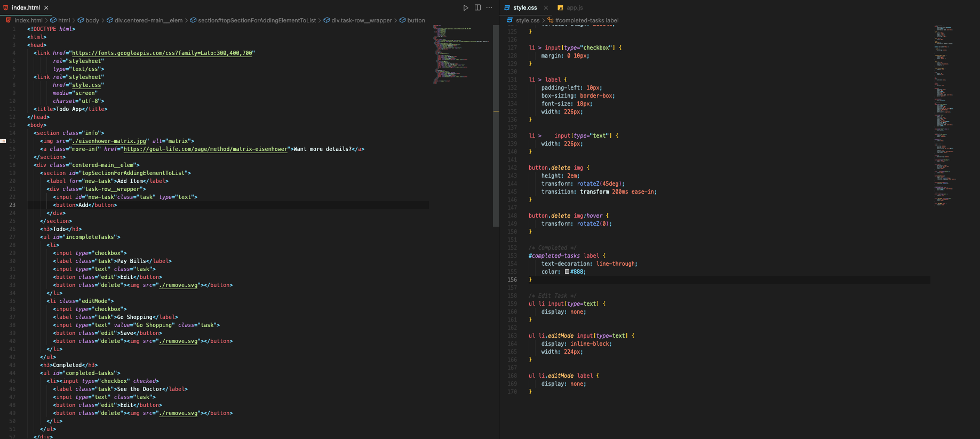Click the <title>Todo App</title> line

(x=70, y=109)
